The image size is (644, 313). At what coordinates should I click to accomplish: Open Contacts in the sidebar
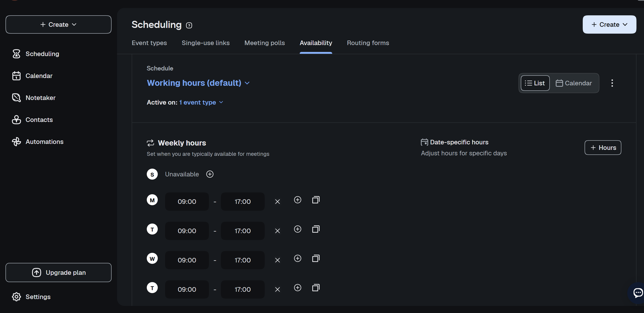tap(32, 120)
